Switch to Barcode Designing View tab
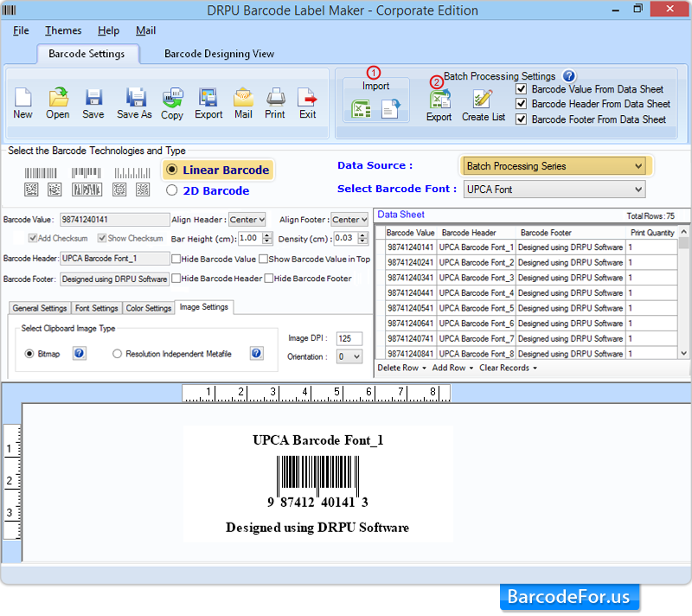Viewport: 692px width, 616px height. coord(220,54)
